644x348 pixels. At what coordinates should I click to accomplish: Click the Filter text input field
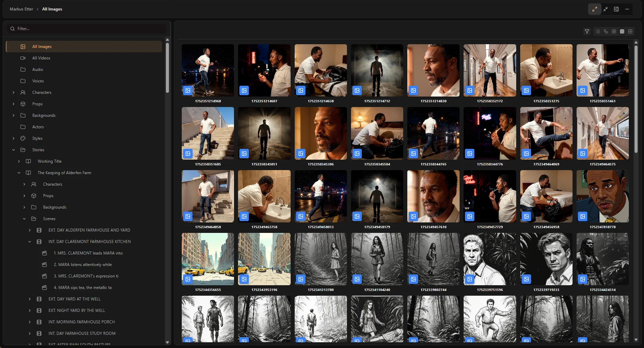tap(88, 29)
